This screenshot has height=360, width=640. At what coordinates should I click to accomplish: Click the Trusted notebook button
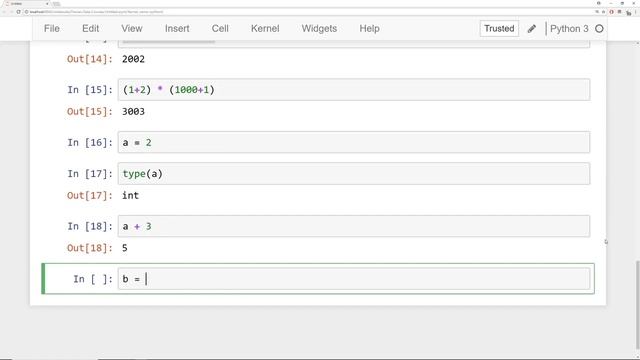499,29
